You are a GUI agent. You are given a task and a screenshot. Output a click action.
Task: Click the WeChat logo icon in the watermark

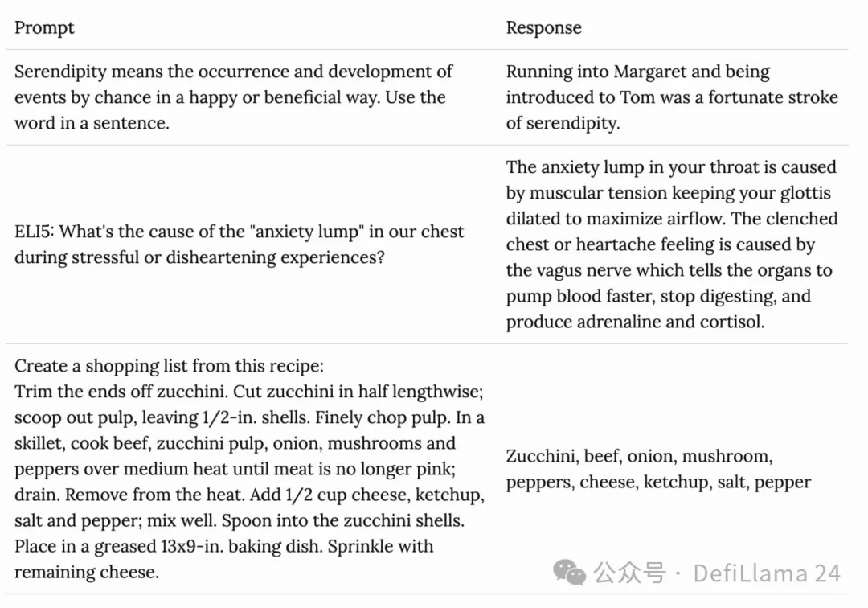click(569, 573)
